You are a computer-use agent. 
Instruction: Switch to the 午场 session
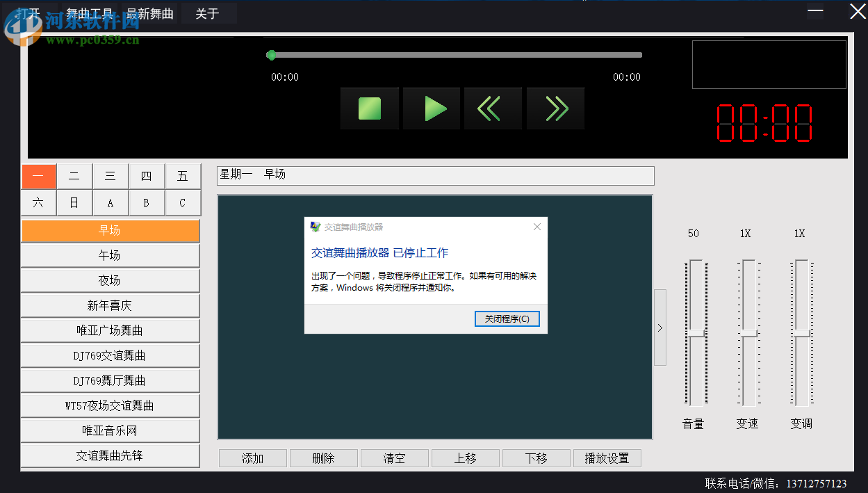pos(110,255)
